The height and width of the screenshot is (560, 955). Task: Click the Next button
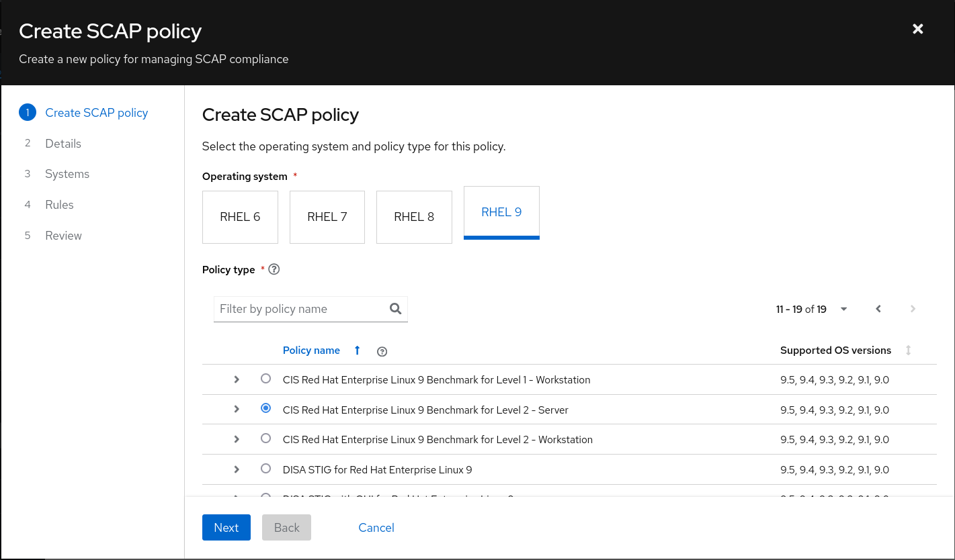tap(226, 528)
